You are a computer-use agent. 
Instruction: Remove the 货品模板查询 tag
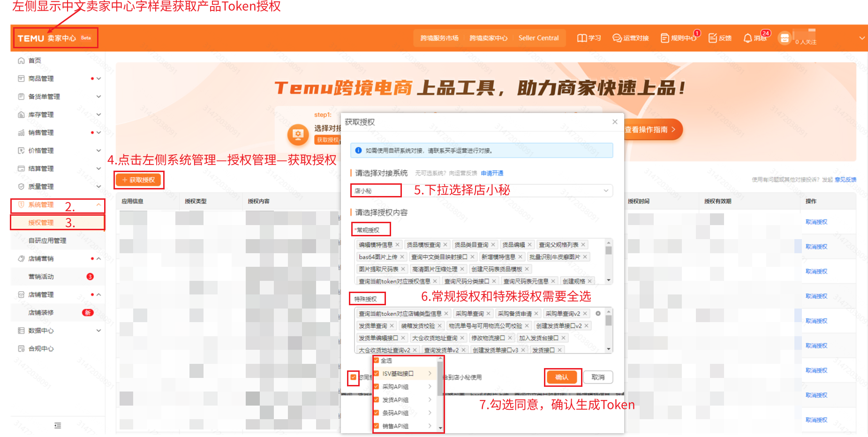pyautogui.click(x=445, y=245)
